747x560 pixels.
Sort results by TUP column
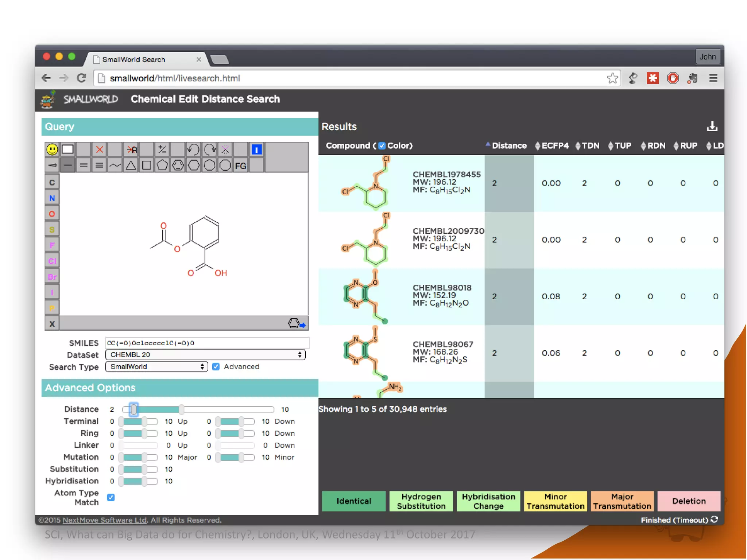pyautogui.click(x=620, y=145)
